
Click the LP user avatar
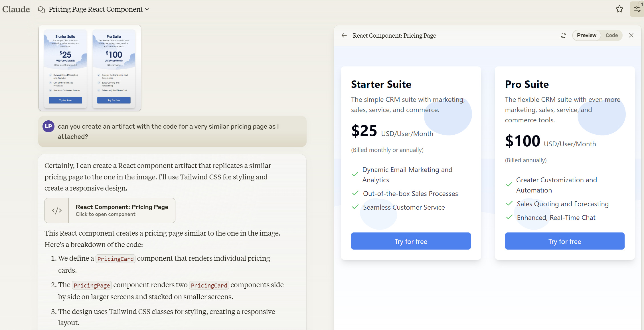(x=48, y=126)
